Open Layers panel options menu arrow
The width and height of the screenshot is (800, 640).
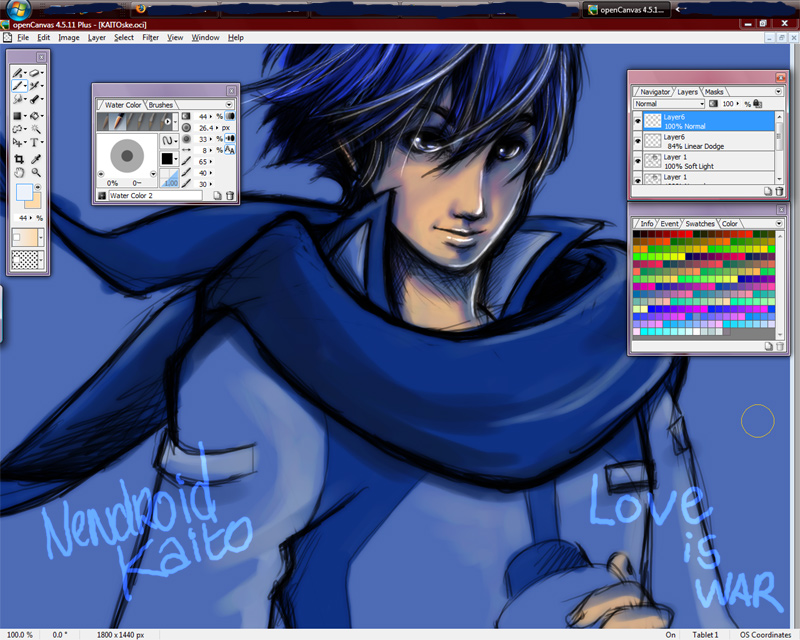coord(778,92)
